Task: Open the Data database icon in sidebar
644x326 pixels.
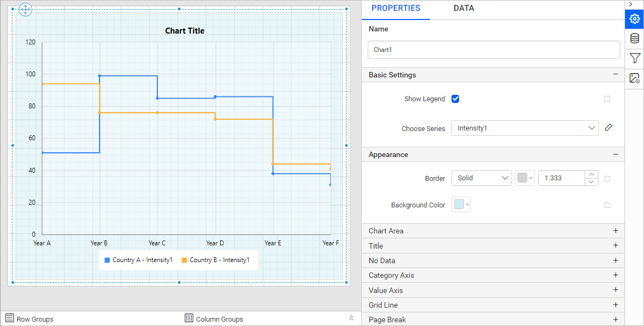Action: (634, 38)
